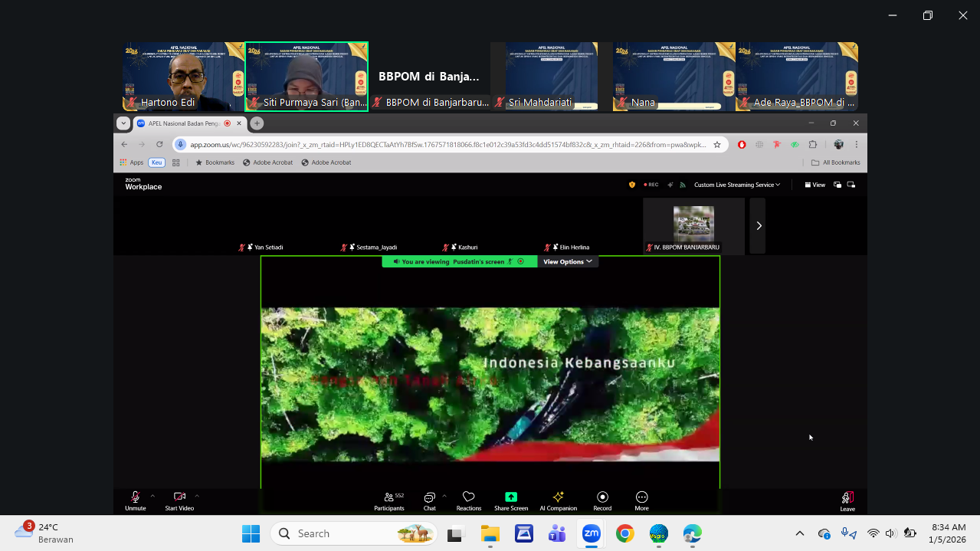This screenshot has width=980, height=551.
Task: Bookmark this page with the star icon
Action: click(717, 144)
